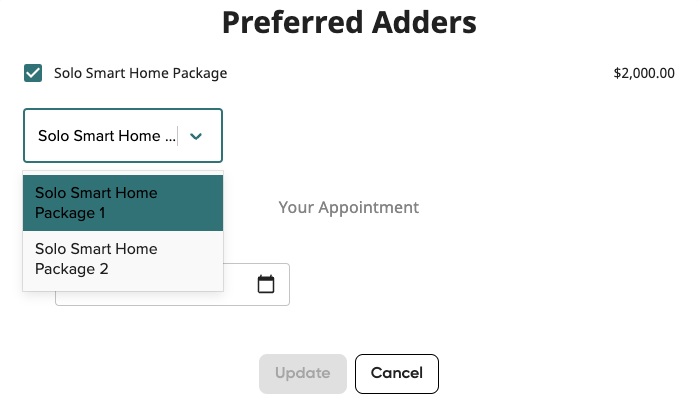Click the $2,000.00 price amount
The width and height of the screenshot is (698, 399).
point(644,73)
